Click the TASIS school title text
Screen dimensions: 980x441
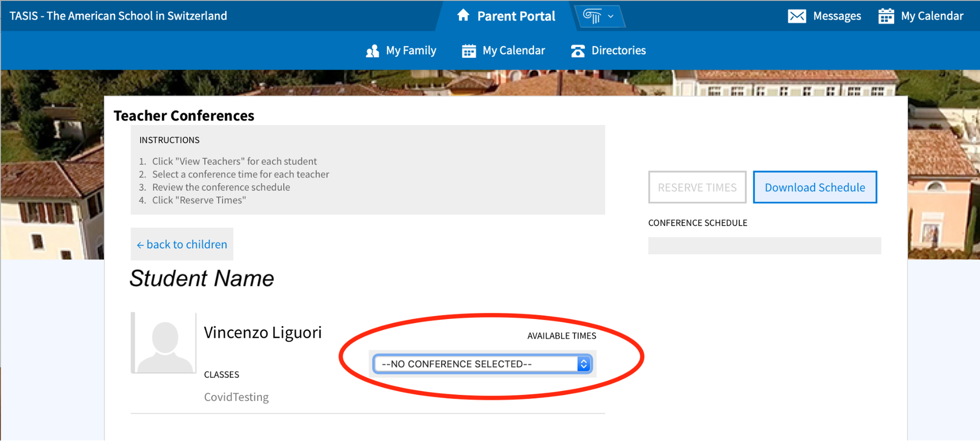[118, 16]
